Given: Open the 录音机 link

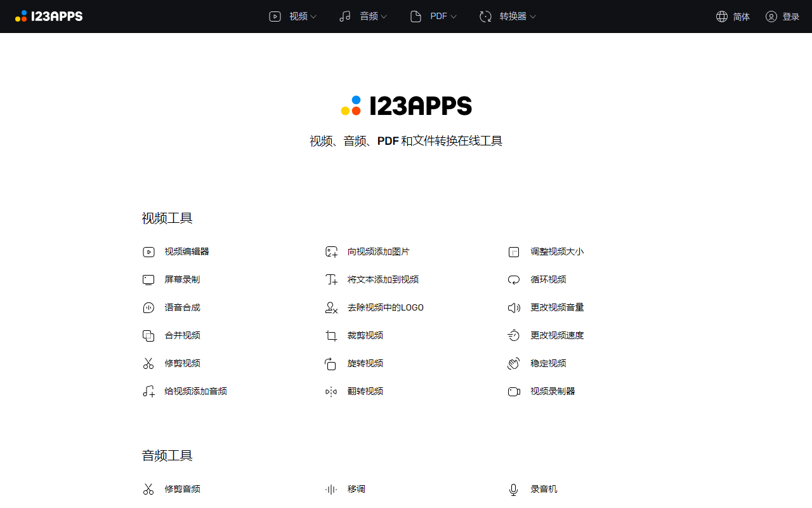Looking at the screenshot, I should pyautogui.click(x=544, y=490).
